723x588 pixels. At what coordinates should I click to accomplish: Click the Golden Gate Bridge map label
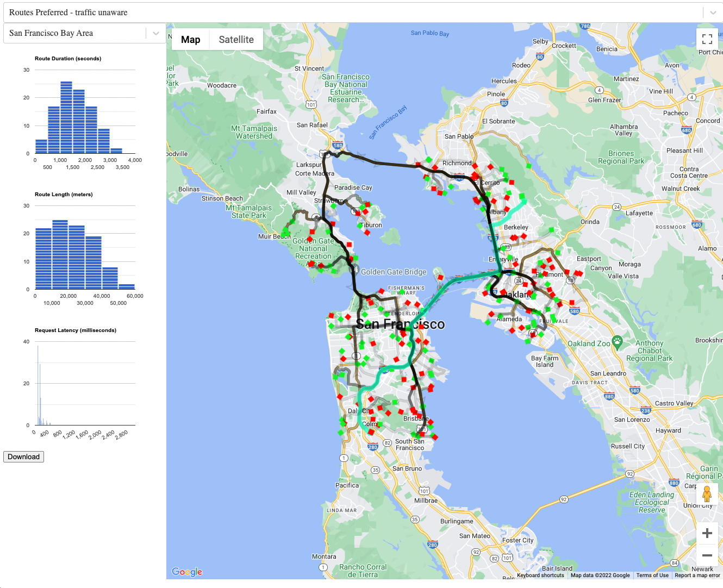pyautogui.click(x=394, y=272)
